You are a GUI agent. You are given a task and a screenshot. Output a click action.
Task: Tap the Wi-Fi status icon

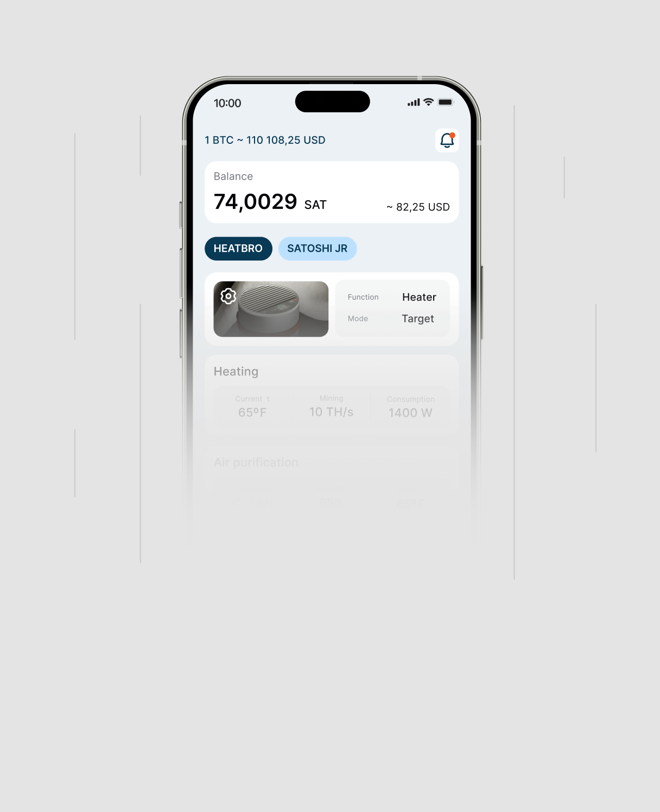click(x=428, y=102)
